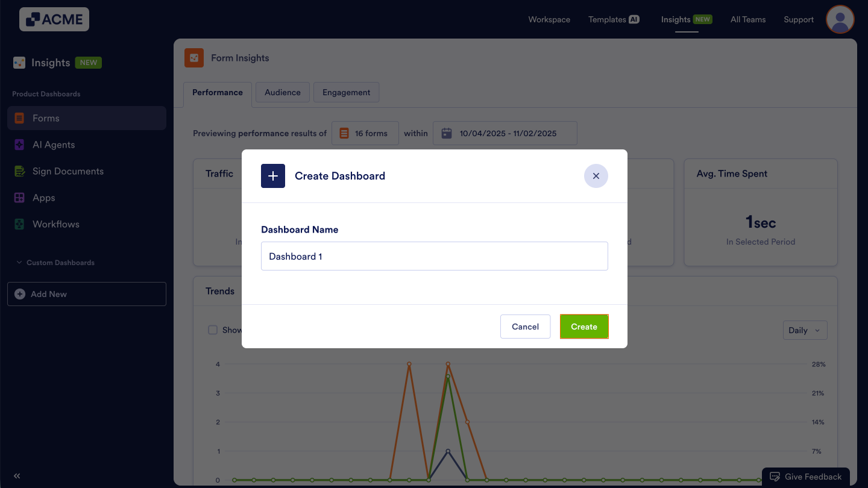Viewport: 868px width, 488px height.
Task: Click inside the Dashboard Name field
Action: pos(434,255)
